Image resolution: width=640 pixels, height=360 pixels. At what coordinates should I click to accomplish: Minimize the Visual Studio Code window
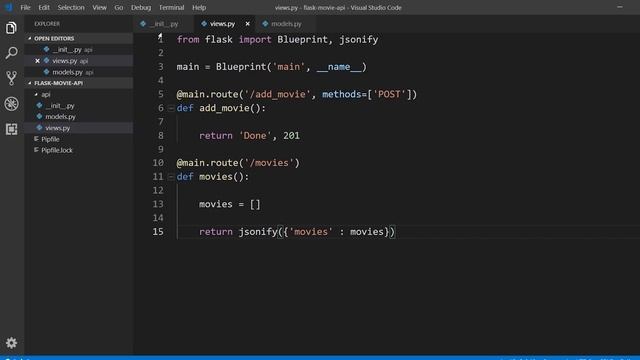click(x=620, y=7)
